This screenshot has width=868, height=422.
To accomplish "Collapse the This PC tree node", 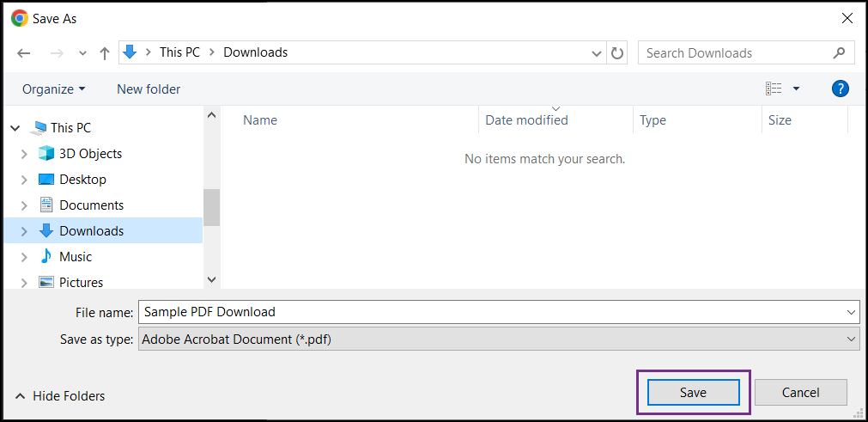I will tap(15, 128).
